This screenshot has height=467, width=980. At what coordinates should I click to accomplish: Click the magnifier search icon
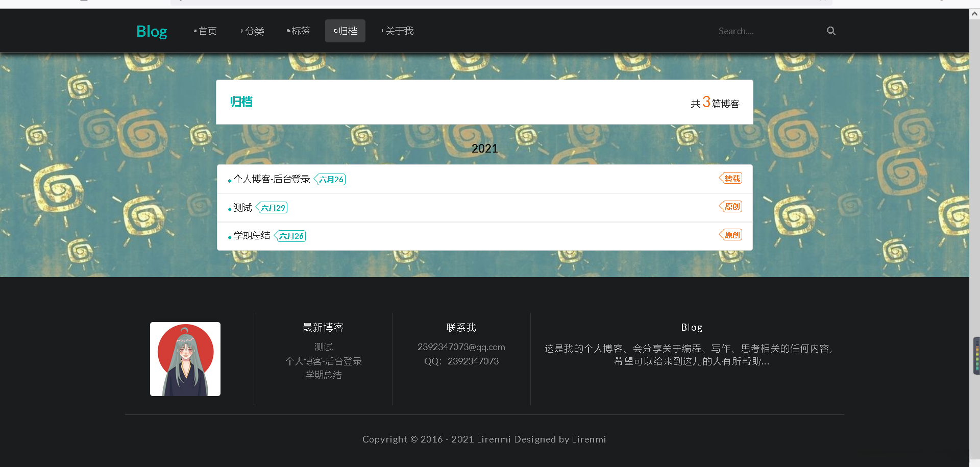pos(831,31)
